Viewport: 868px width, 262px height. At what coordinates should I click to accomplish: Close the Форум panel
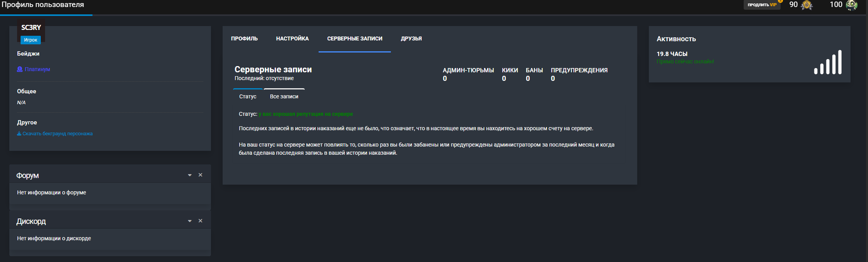200,175
